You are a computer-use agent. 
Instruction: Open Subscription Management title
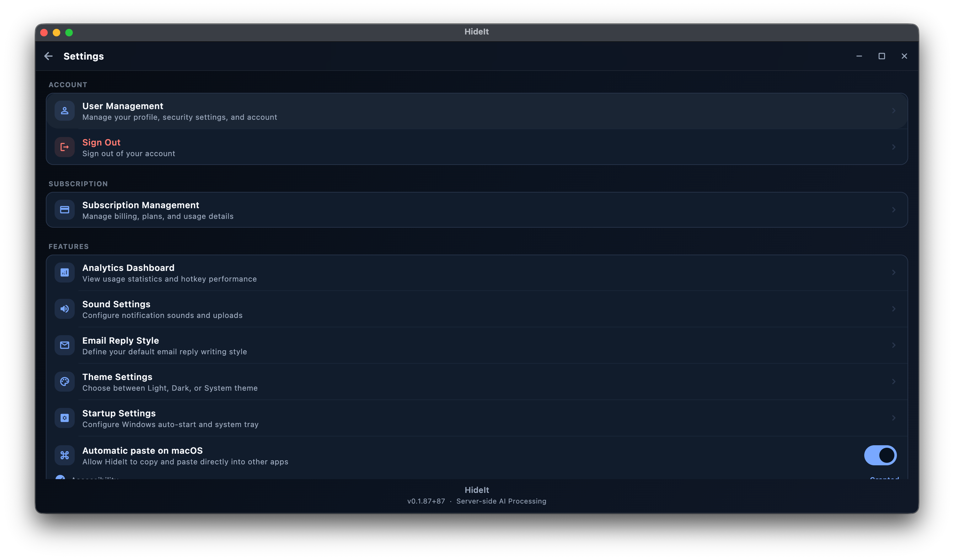coord(141,205)
